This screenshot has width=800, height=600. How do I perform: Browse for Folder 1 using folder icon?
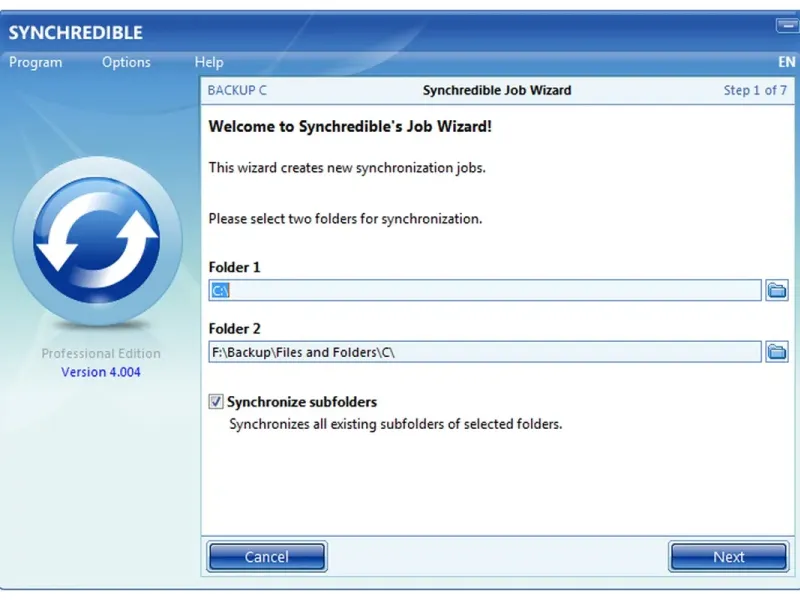pos(777,290)
